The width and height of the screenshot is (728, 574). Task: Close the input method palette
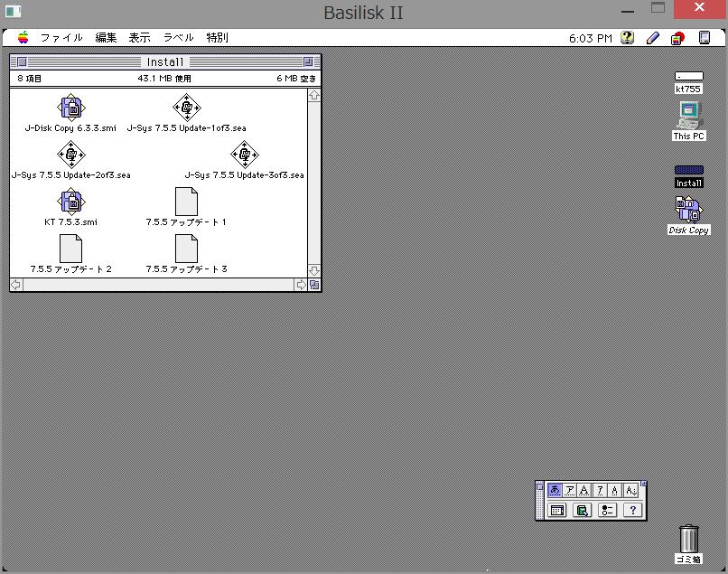coord(539,486)
